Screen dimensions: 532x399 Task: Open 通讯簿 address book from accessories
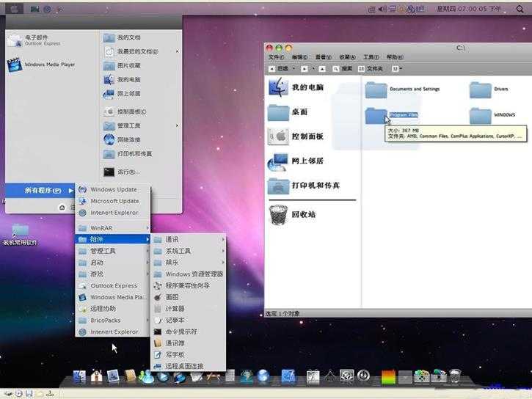pyautogui.click(x=189, y=343)
